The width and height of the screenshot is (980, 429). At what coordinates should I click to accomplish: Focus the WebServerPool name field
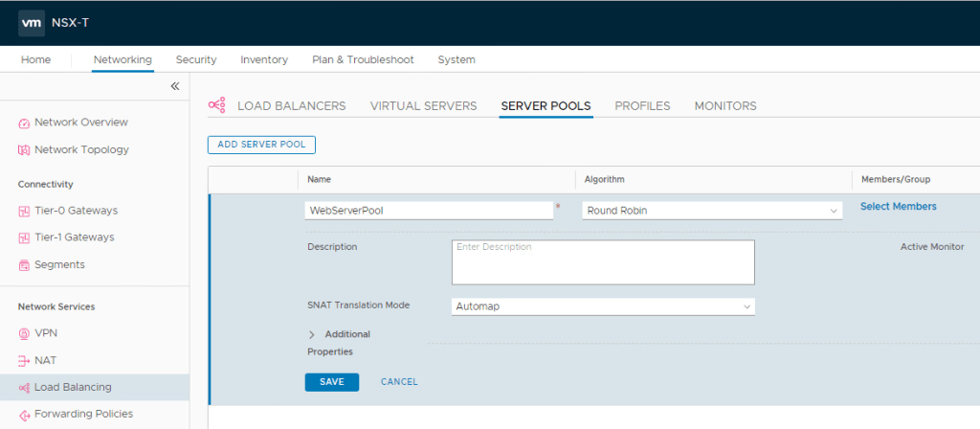[x=429, y=211]
